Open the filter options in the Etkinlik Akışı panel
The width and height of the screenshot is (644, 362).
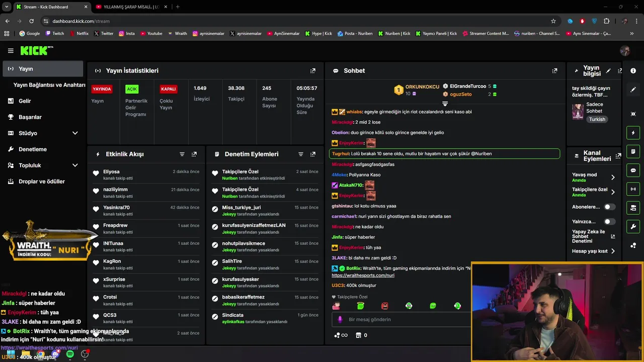(x=182, y=154)
